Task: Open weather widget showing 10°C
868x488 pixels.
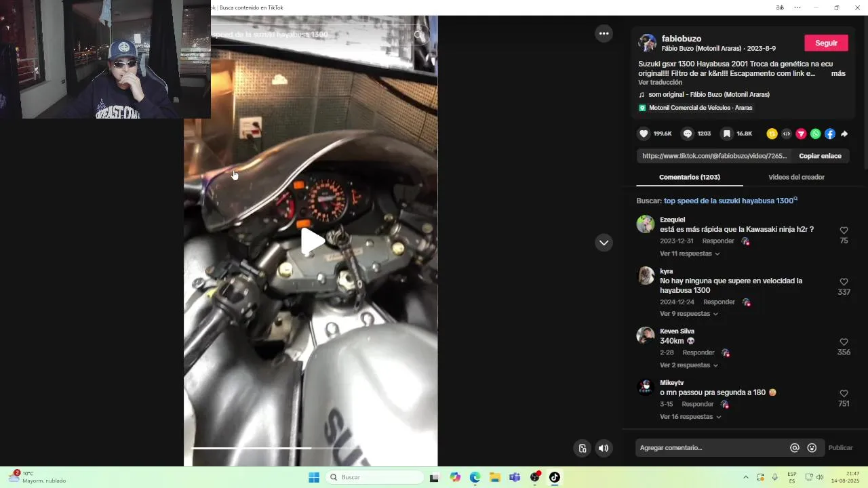Action: (37, 476)
